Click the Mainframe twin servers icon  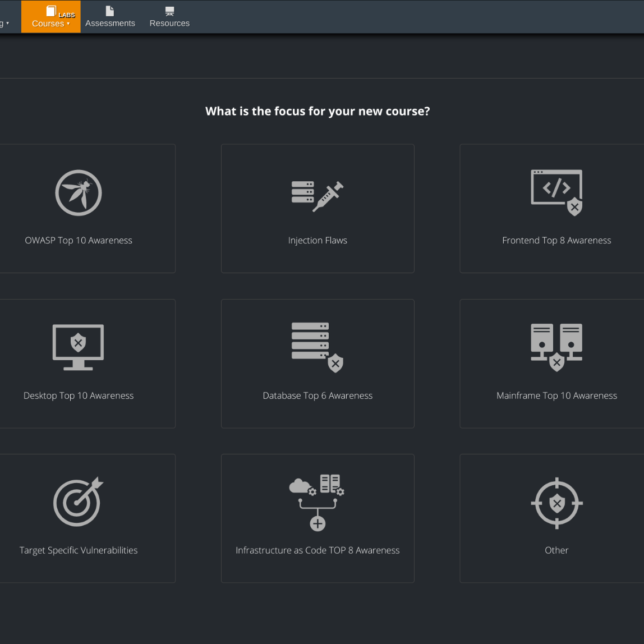[x=556, y=347]
